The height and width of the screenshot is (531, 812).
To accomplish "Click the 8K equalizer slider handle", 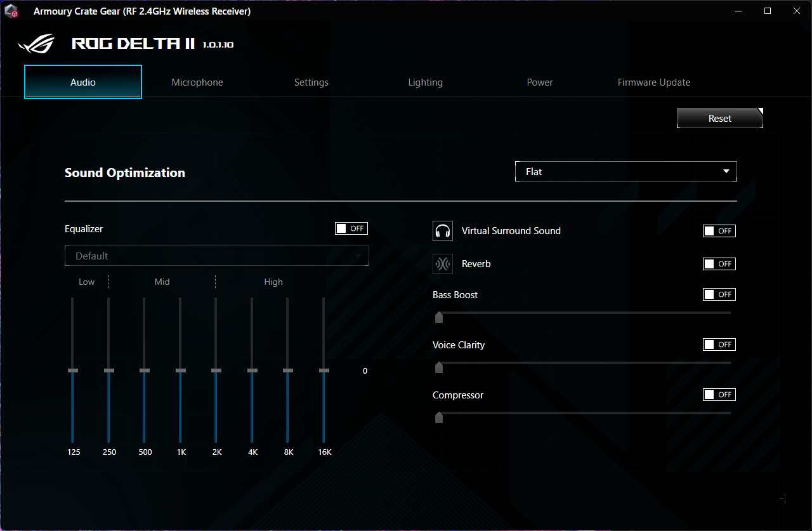I will pyautogui.click(x=288, y=370).
